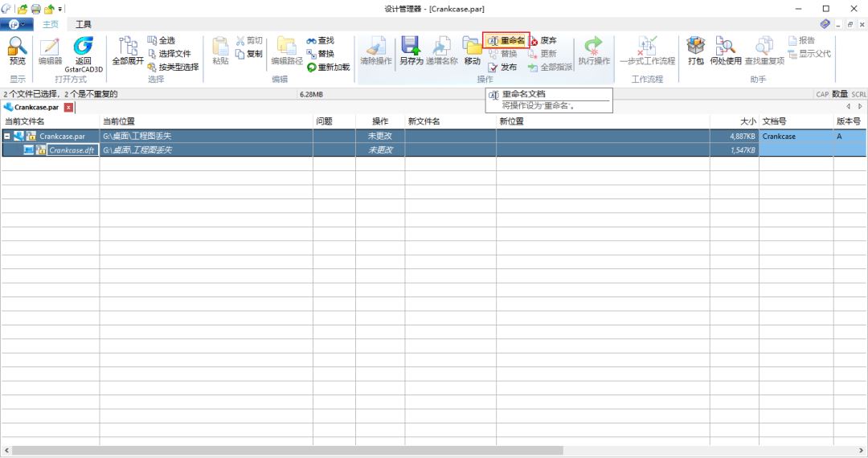Switch to the 主页 (Home) ribbon tab
The image size is (868, 458).
coord(51,25)
